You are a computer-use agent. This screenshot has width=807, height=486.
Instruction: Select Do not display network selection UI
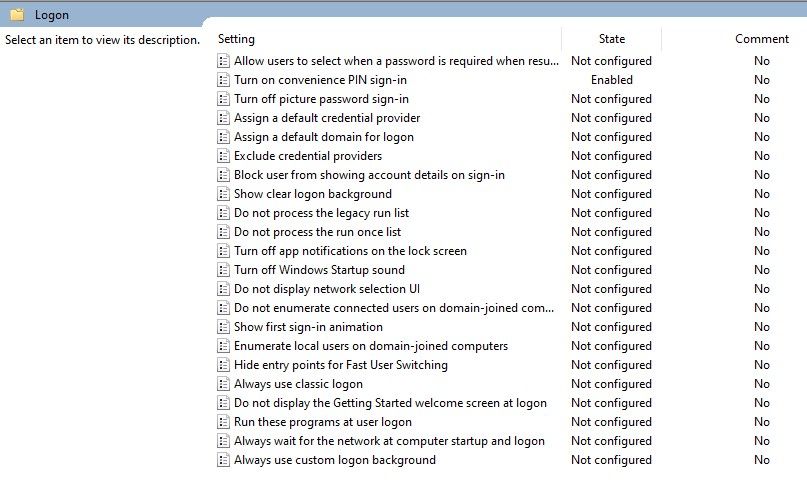(x=327, y=289)
